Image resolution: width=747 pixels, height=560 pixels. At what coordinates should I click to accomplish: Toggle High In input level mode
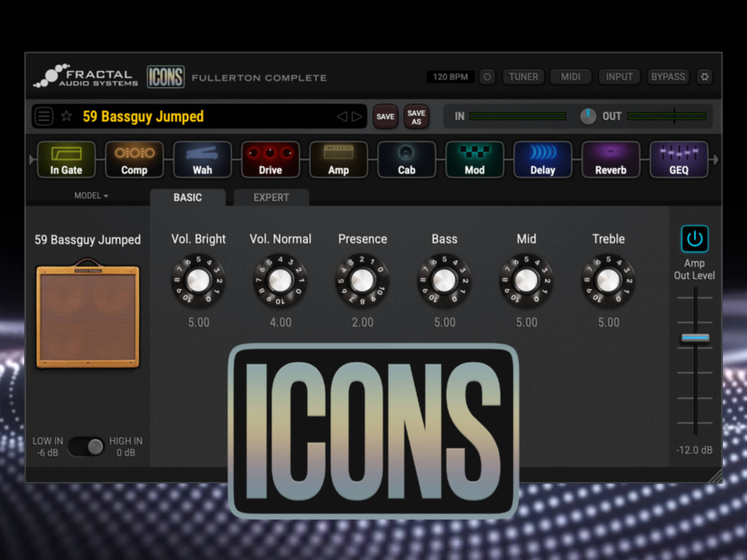pyautogui.click(x=96, y=447)
